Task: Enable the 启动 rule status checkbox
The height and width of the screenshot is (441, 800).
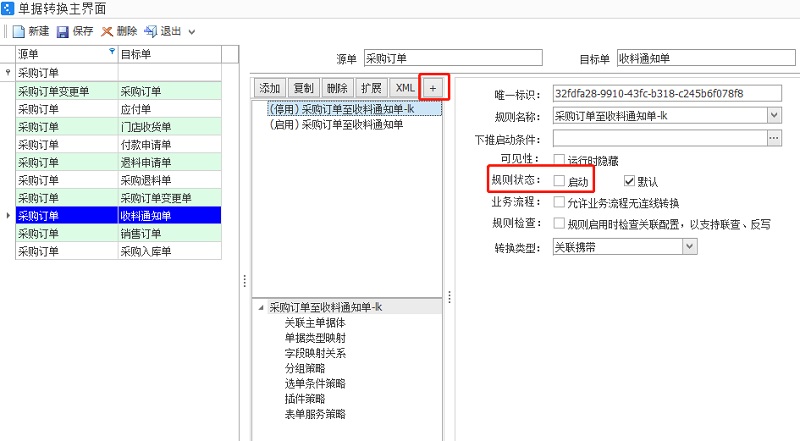Action: [x=560, y=181]
